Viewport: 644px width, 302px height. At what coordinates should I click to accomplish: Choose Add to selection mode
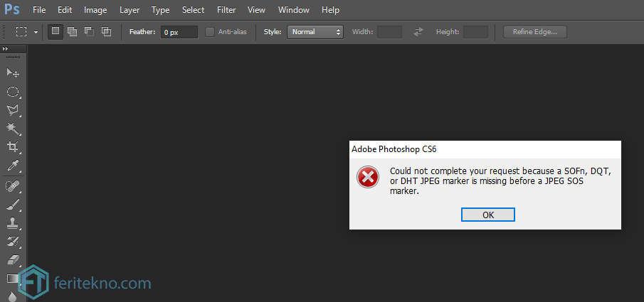(x=73, y=31)
